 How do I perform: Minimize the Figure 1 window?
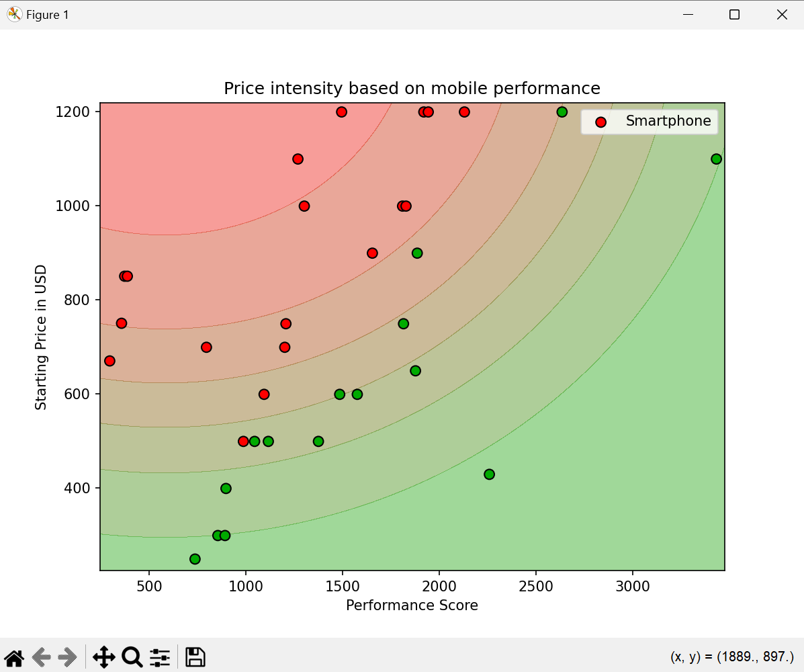688,14
